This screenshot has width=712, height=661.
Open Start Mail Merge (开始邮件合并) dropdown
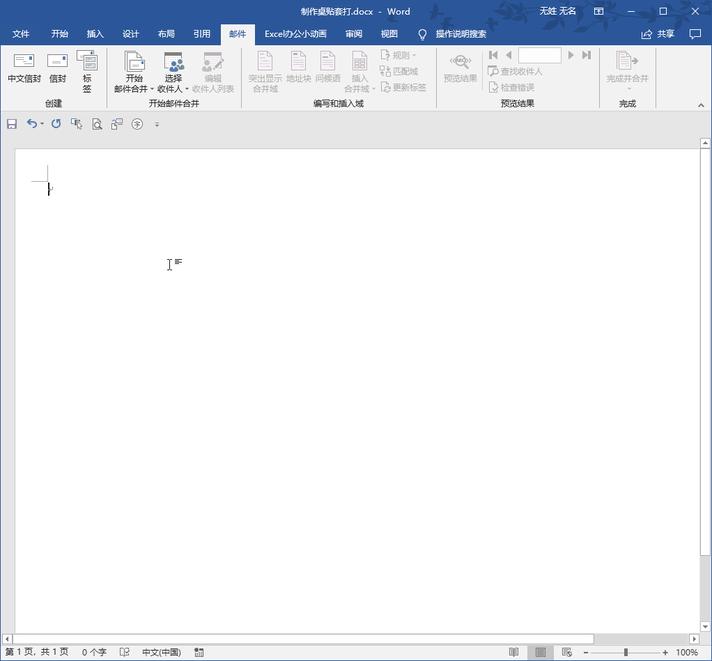[134, 72]
